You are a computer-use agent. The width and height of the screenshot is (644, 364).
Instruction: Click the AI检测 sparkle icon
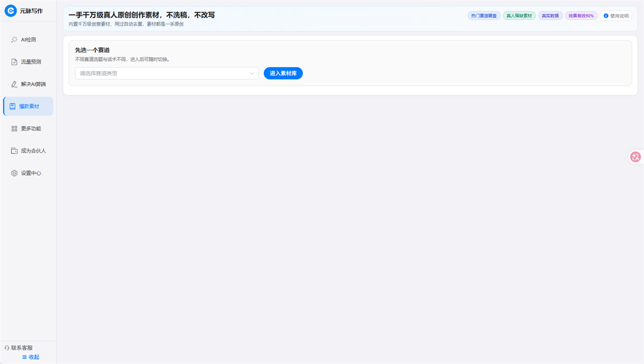[14, 39]
